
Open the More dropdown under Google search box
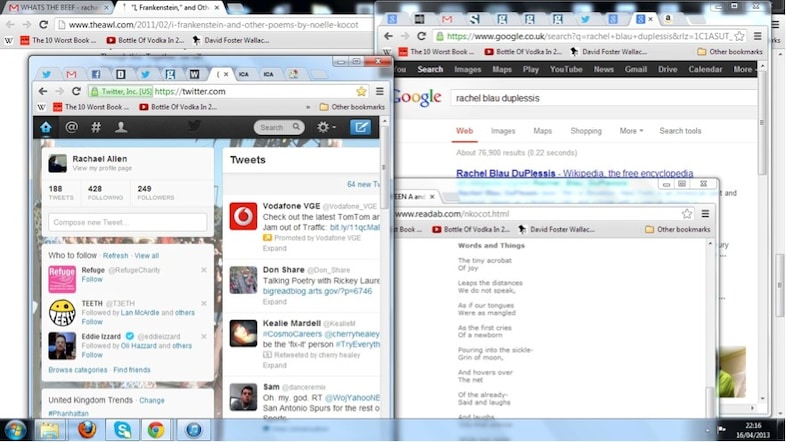(631, 131)
